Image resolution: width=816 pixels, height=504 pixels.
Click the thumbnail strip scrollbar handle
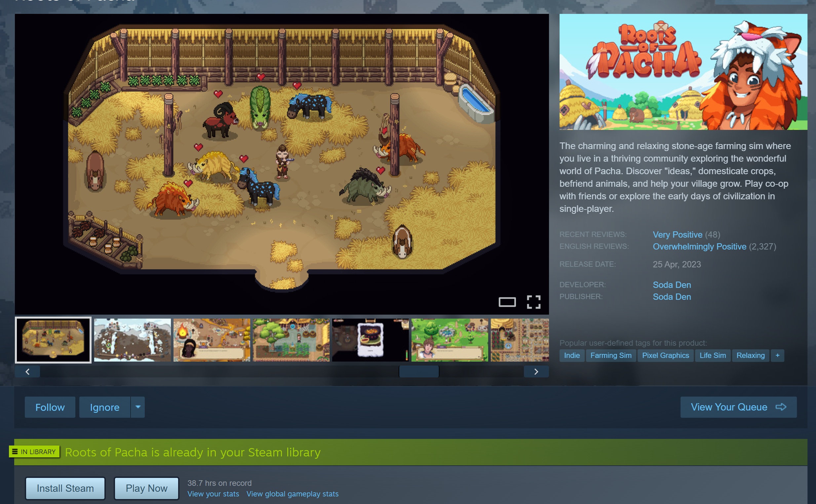pyautogui.click(x=419, y=371)
